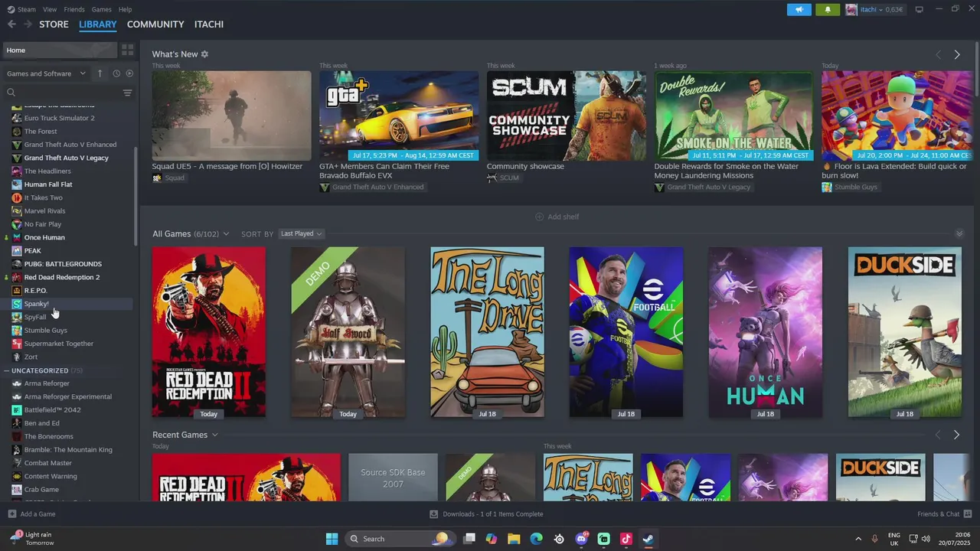Click the sort ascending arrow in sidebar
The image size is (980, 551).
click(x=100, y=73)
